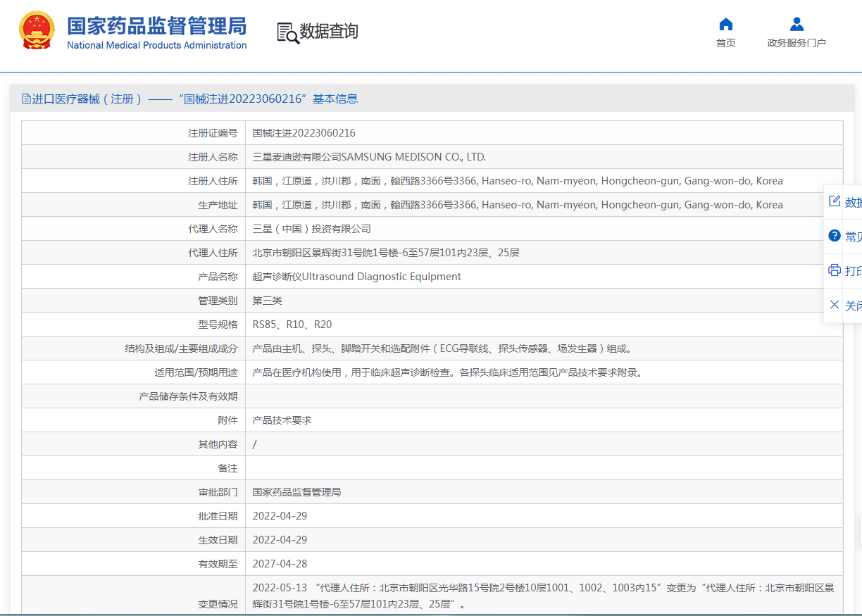Click the 变更情况 label
This screenshot has height=616, width=862.
coord(218,604)
